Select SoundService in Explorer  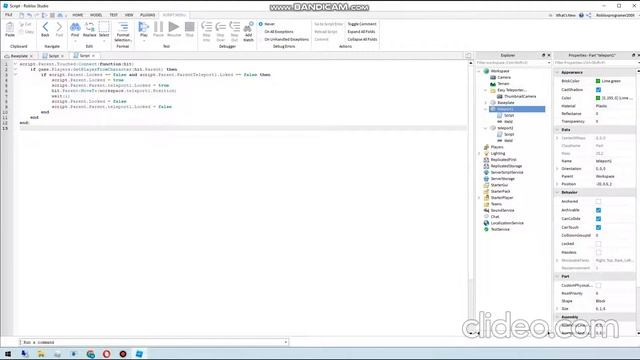coord(502,210)
